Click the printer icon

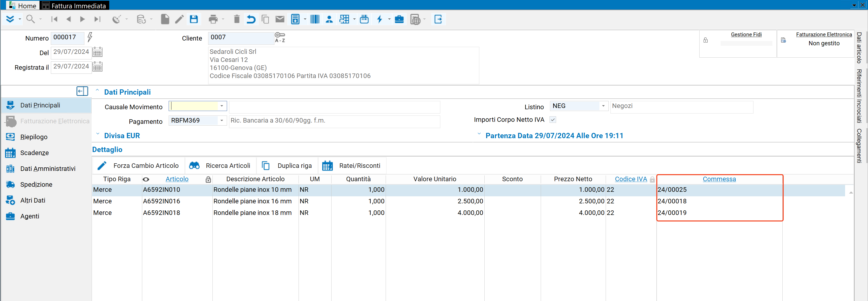(213, 19)
